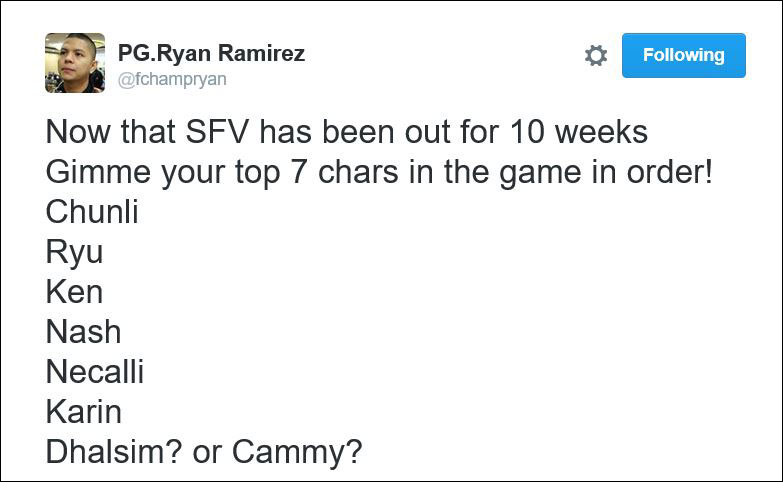This screenshot has height=482, width=783.
Task: Click the word 'Ryu' in the tweet
Action: coord(74,252)
